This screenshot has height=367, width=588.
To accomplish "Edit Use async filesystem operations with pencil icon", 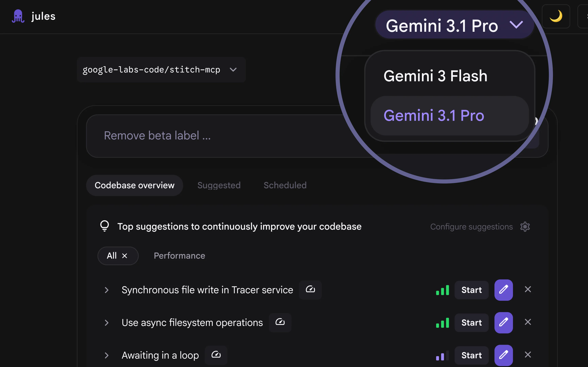I will coord(503,322).
